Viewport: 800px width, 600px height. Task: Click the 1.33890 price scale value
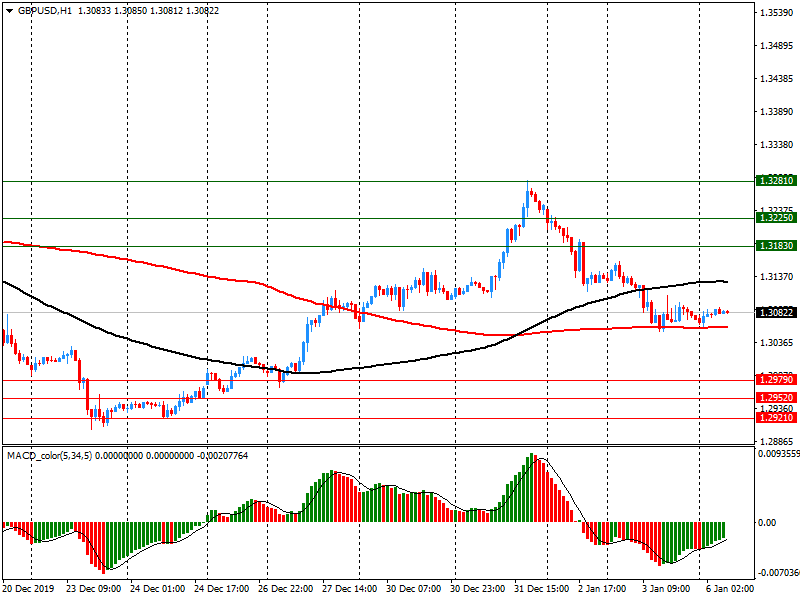[x=777, y=112]
